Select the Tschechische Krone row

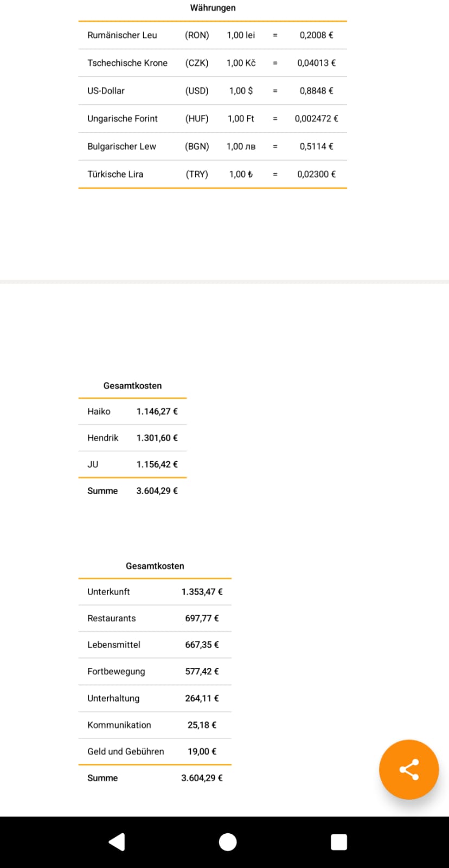pyautogui.click(x=212, y=63)
